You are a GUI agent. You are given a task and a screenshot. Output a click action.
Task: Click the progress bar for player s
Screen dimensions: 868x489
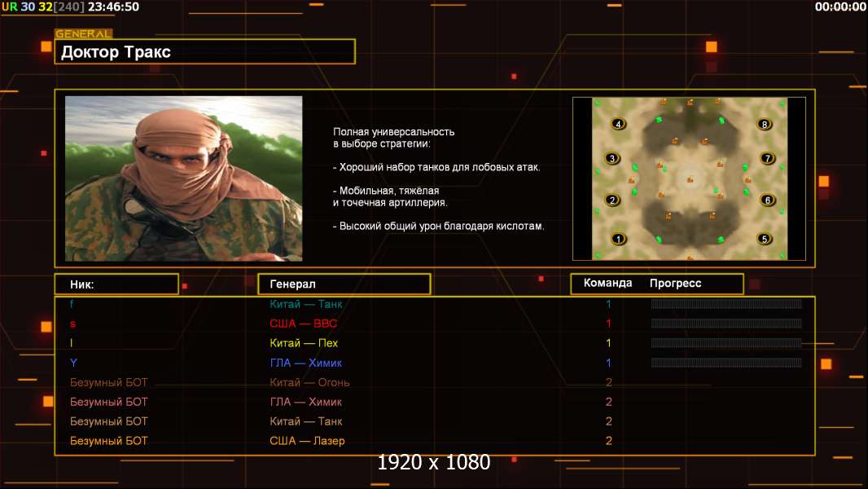tap(726, 324)
